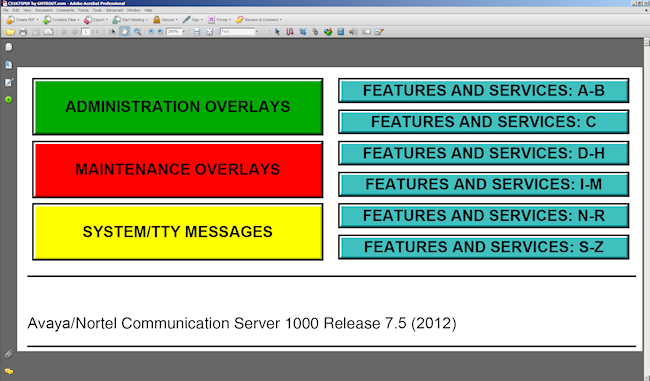The width and height of the screenshot is (650, 381).
Task: Click the Export toolbar icon
Action: [x=87, y=19]
